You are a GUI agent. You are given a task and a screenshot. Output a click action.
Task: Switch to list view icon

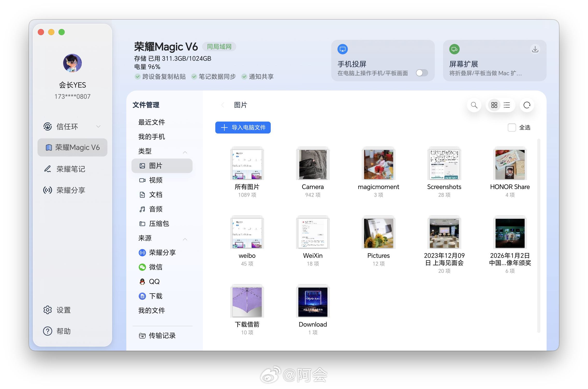pyautogui.click(x=507, y=105)
